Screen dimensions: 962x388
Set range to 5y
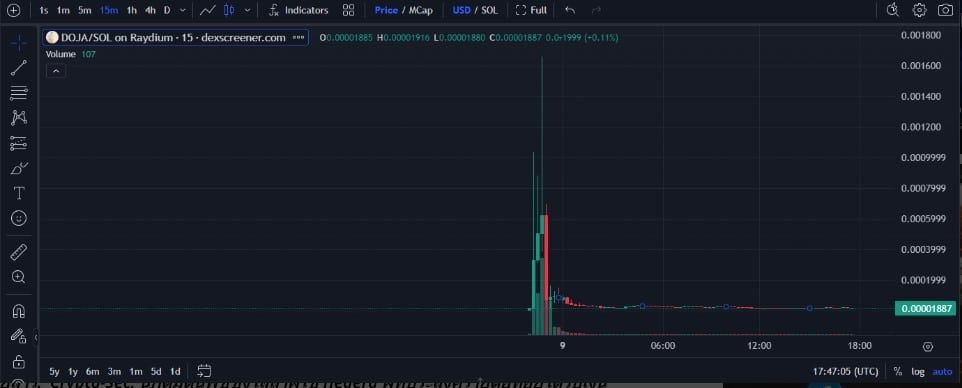click(54, 371)
